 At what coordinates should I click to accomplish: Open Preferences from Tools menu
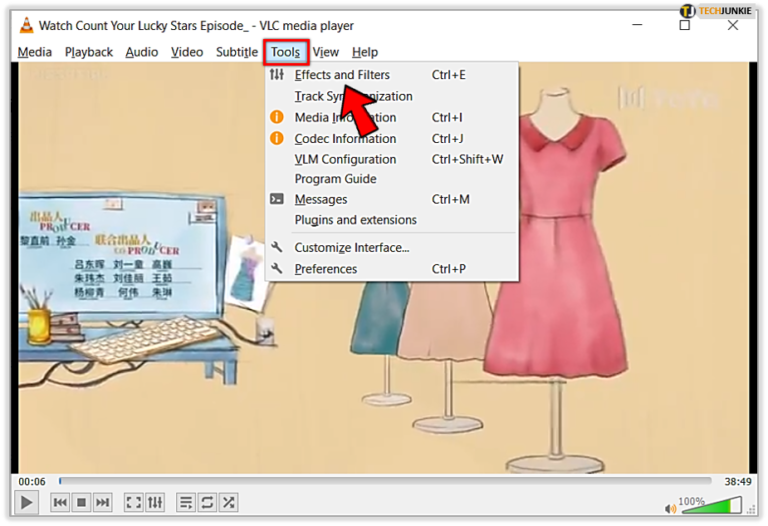click(391, 269)
